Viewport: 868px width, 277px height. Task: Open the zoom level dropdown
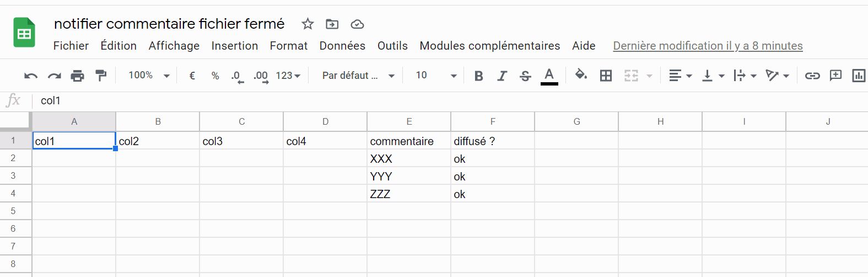pos(149,76)
